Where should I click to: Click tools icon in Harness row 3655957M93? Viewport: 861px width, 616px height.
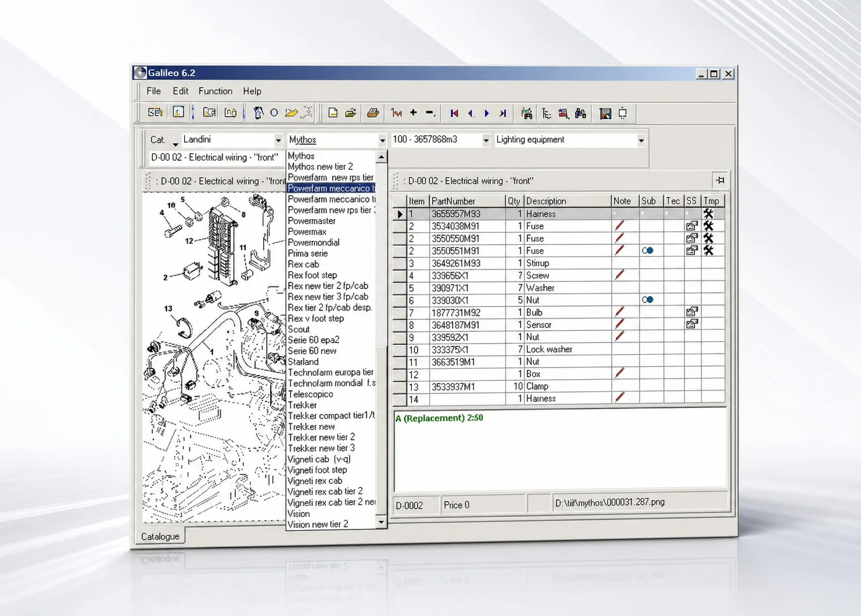708,214
